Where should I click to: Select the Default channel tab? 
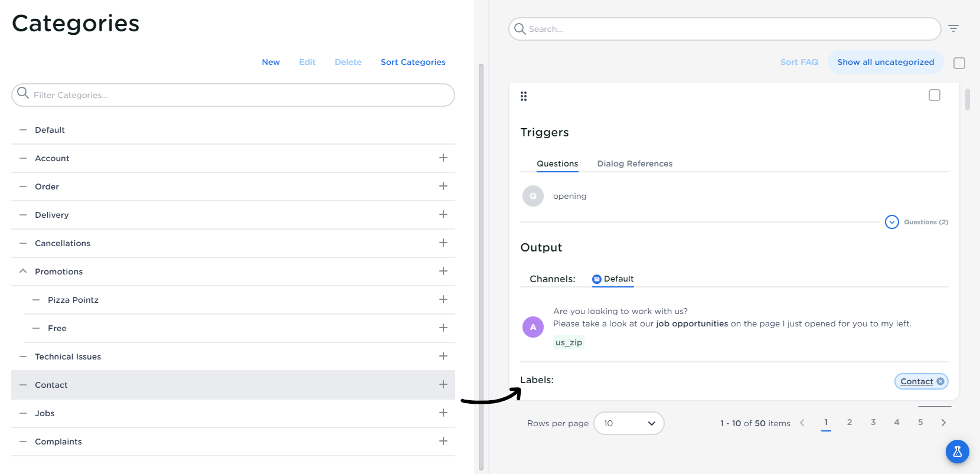point(613,279)
